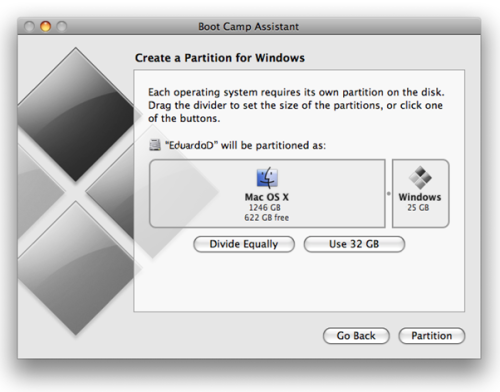The width and height of the screenshot is (500, 392).
Task: Click the "Create a Partition for Windows" heading
Action: click(x=220, y=58)
